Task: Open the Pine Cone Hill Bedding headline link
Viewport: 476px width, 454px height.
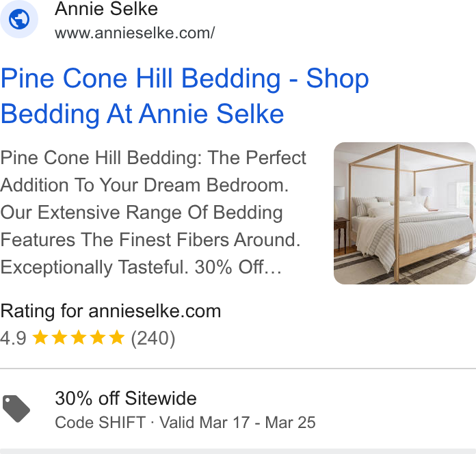Action: click(x=185, y=96)
